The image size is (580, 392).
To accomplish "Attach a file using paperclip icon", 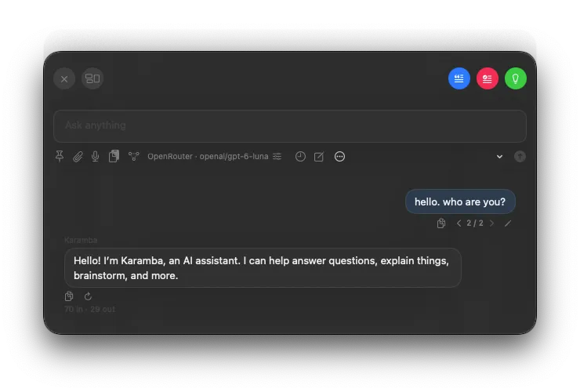I will click(x=78, y=157).
